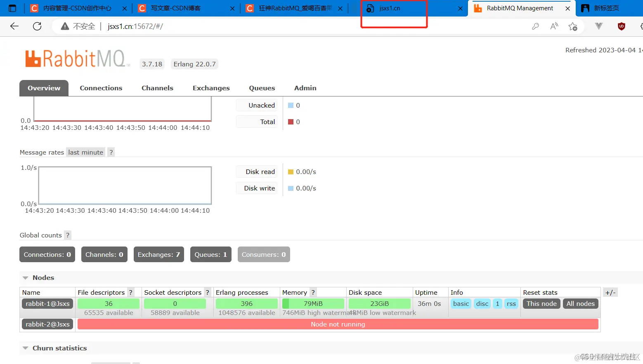The image size is (643, 364).
Task: Click the Erlang 22.0.7 label
Action: pyautogui.click(x=194, y=64)
